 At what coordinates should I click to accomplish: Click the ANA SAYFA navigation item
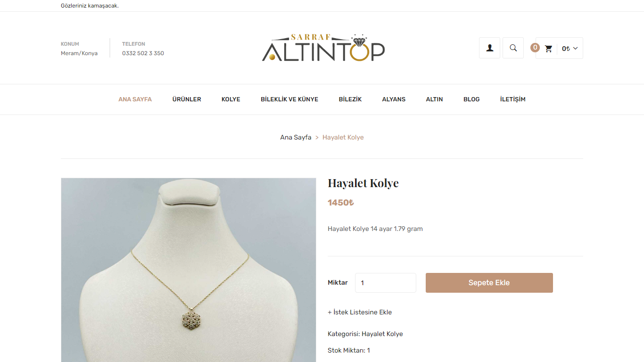point(135,99)
